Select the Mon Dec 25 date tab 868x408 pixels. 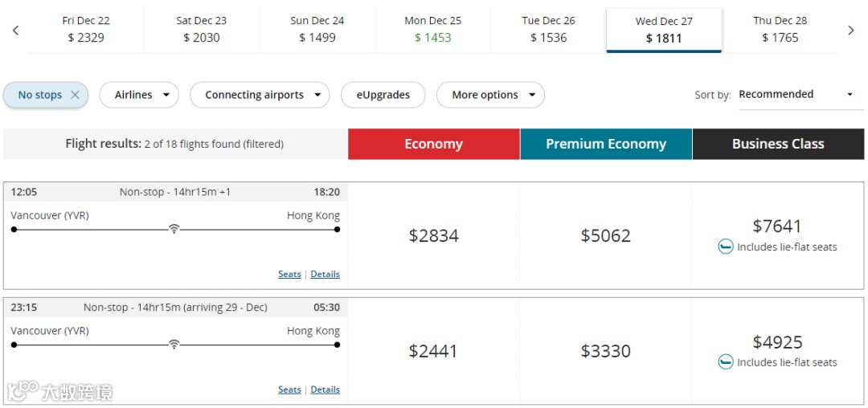[432, 30]
